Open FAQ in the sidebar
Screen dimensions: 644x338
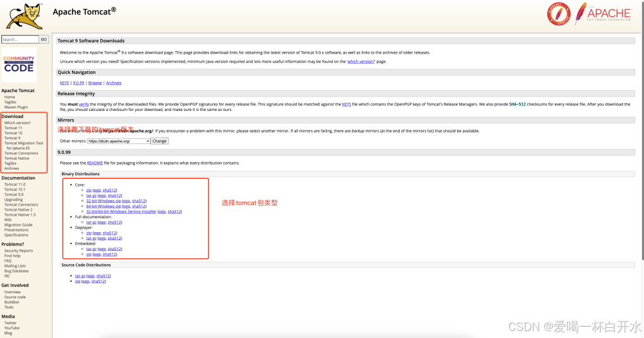pyautogui.click(x=8, y=261)
